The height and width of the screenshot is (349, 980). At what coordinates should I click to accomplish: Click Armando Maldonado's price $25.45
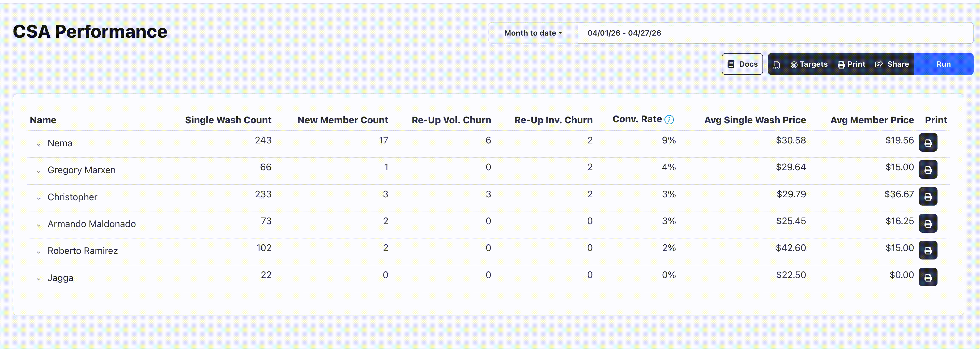pyautogui.click(x=791, y=221)
